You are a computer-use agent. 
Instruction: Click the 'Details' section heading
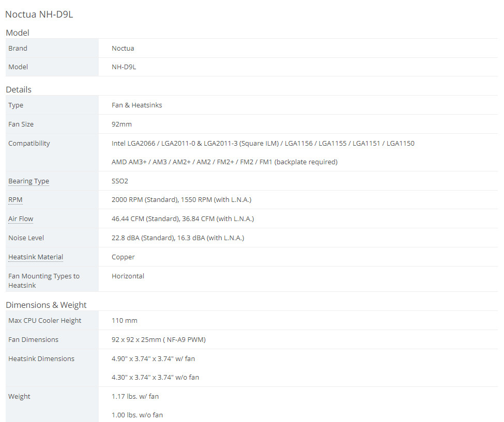point(19,89)
